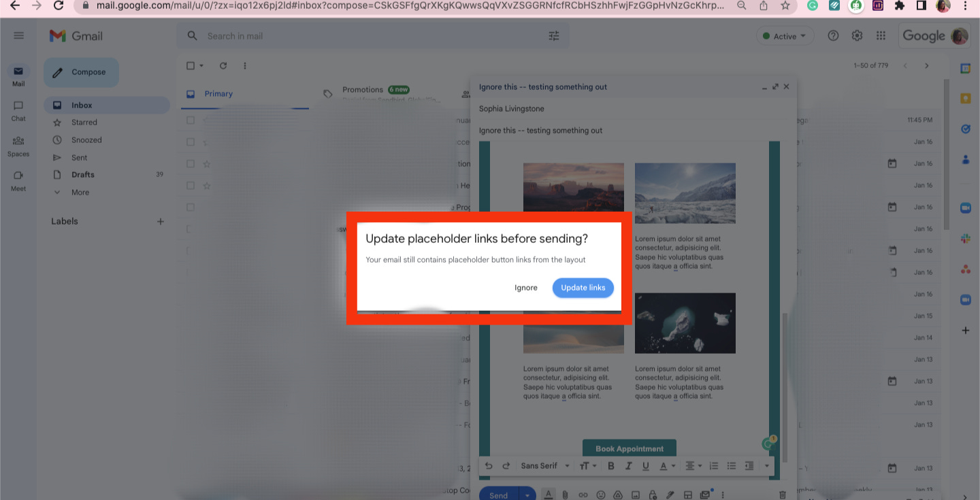The image size is (980, 500).
Task: Open the Settings gear icon
Action: (857, 36)
